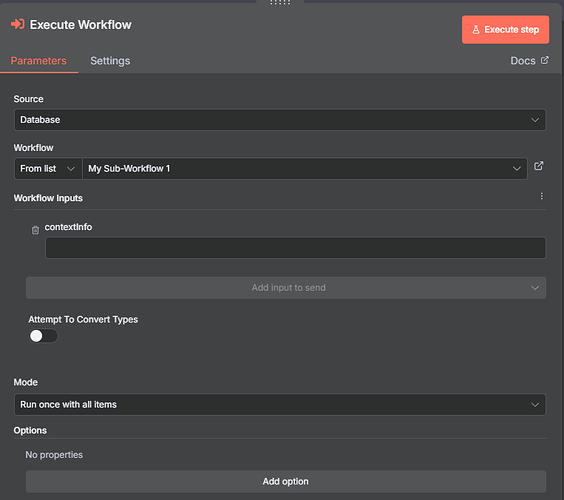564x500 pixels.
Task: Click the flask icon on Execute step
Action: coord(476,29)
